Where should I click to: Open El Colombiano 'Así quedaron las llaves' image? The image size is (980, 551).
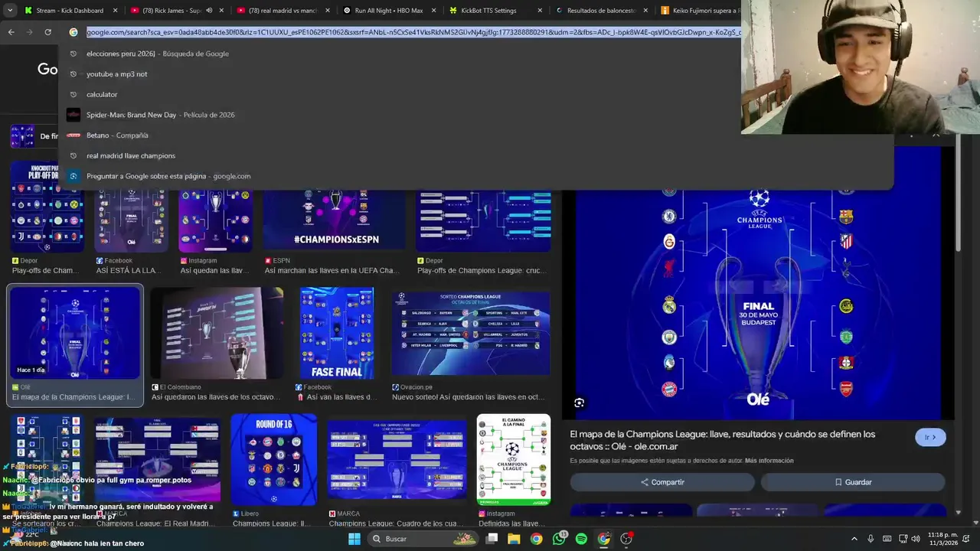(217, 334)
